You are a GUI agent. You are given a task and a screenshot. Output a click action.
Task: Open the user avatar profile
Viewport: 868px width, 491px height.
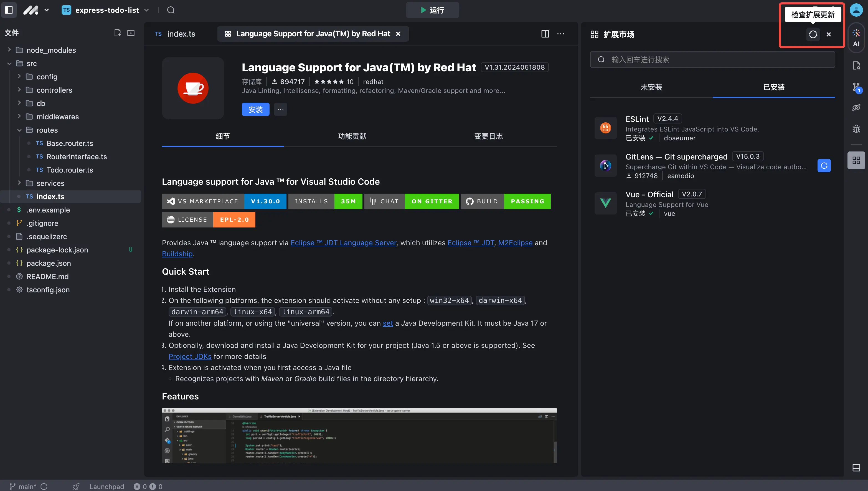[856, 10]
